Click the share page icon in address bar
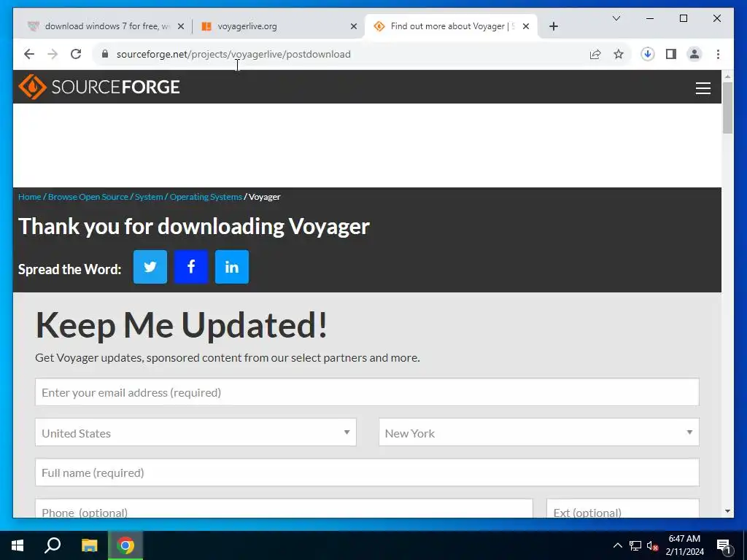Image resolution: width=747 pixels, height=560 pixels. [595, 54]
